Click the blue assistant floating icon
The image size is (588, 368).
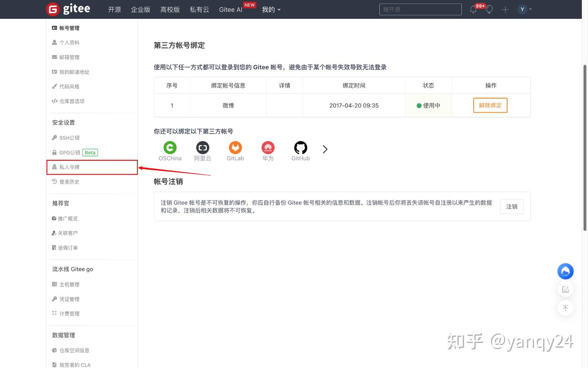tap(565, 271)
